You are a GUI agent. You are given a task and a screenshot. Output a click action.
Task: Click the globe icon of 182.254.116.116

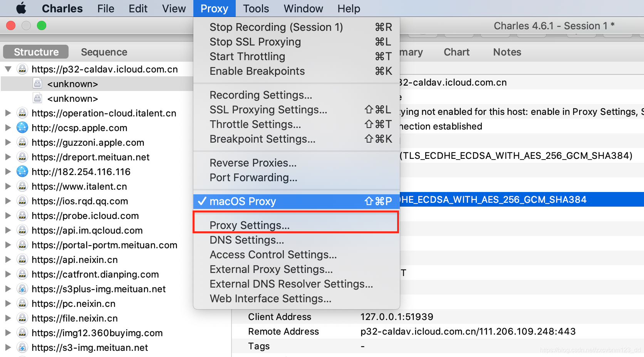22,172
